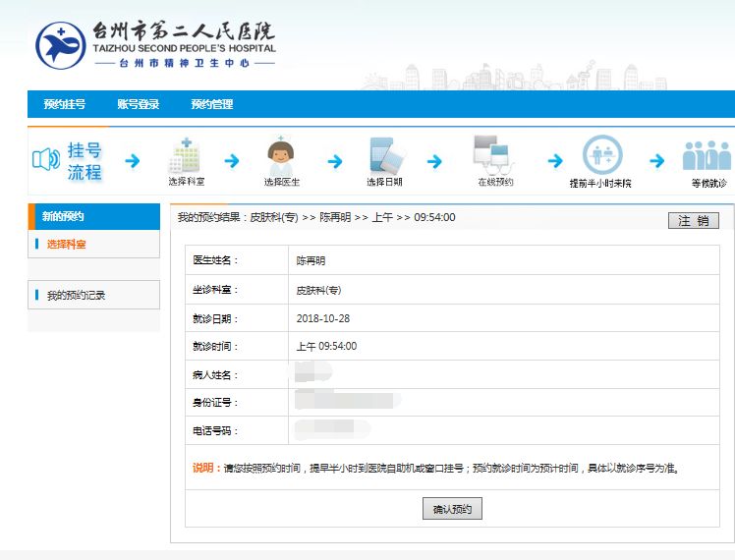
Task: Click the orange 说明 note label
Action: point(205,468)
